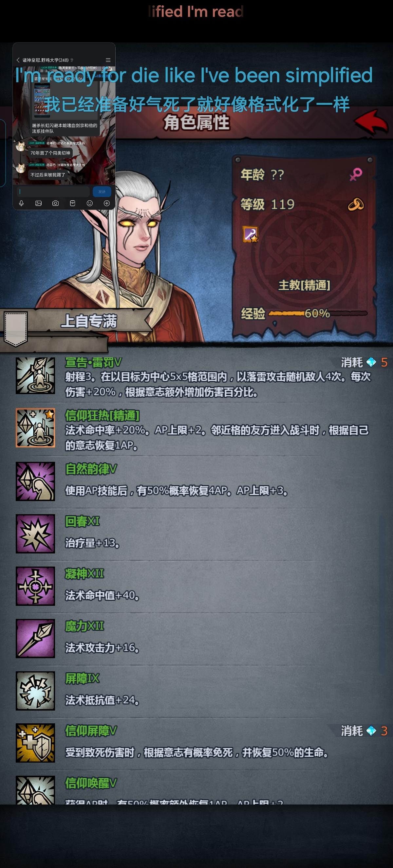Open the 屏障IX skill icon
Screen dimensions: 393x868
(x=35, y=691)
